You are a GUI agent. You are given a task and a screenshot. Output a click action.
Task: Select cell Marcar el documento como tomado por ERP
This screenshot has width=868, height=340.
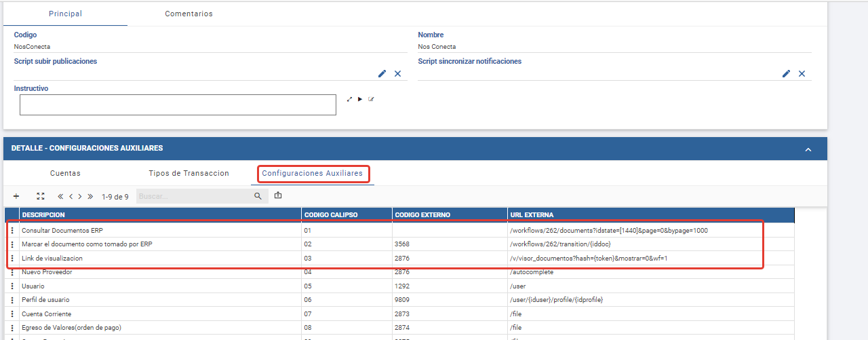[x=160, y=244]
